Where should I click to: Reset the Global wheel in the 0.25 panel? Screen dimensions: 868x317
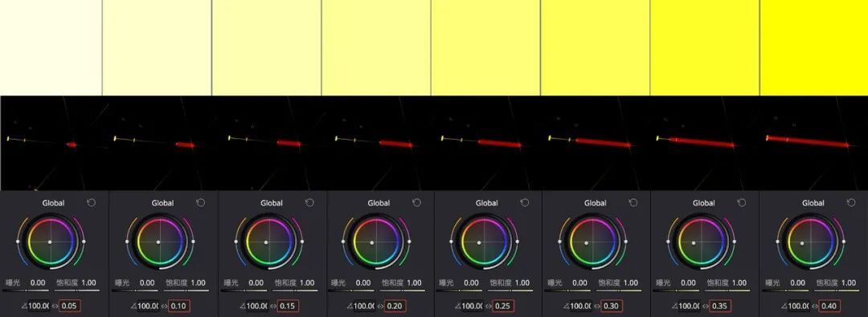coord(525,203)
